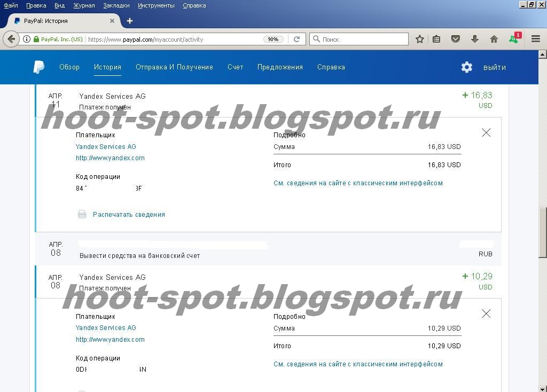Bookmark this page with the star icon

point(420,39)
